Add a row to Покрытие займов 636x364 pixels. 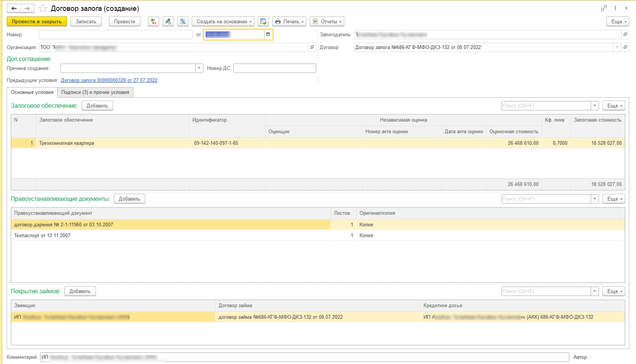80,291
